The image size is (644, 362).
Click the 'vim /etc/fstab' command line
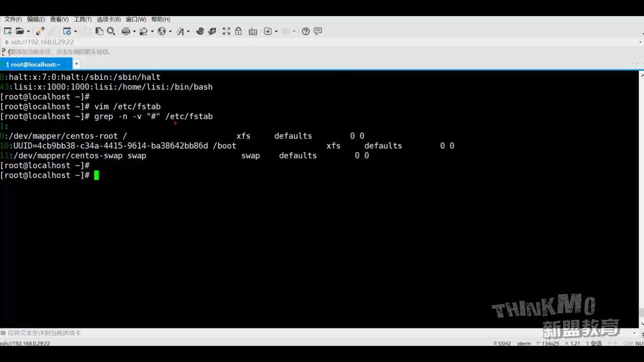[x=80, y=107]
